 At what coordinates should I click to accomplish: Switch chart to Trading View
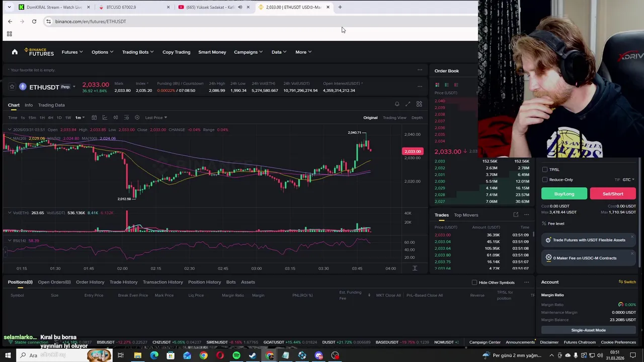[x=394, y=118]
